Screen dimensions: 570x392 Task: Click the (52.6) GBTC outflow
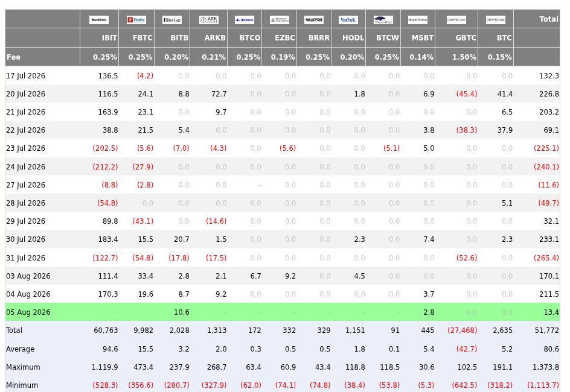[x=467, y=258]
